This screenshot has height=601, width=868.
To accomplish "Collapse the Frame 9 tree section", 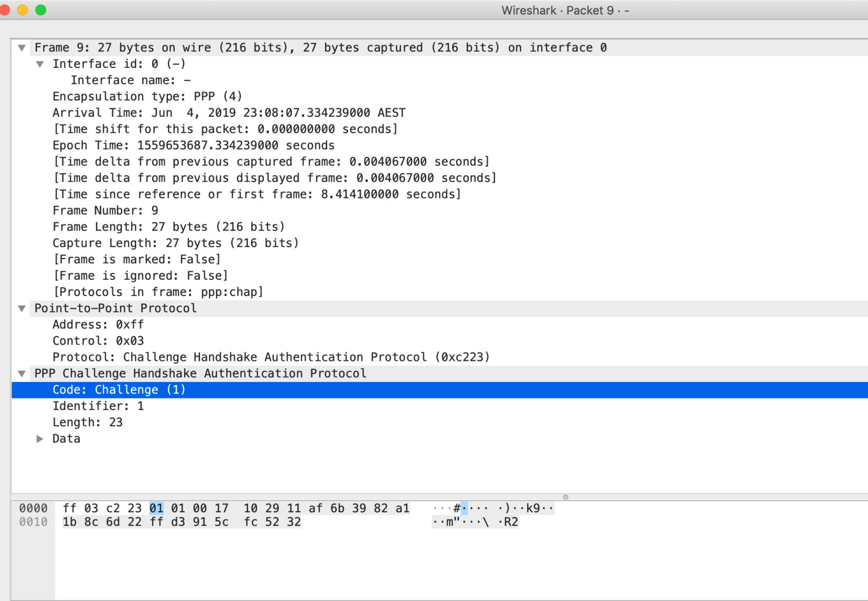I will point(22,48).
